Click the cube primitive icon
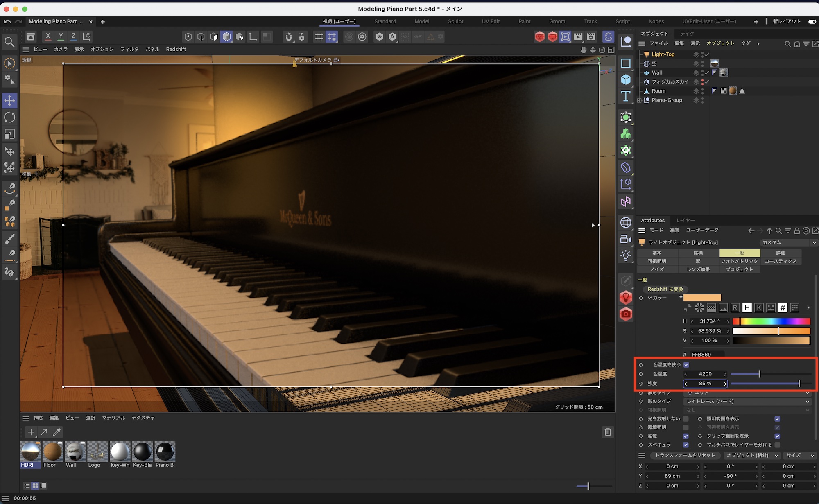Viewport: 819px width, 504px height. 626,79
